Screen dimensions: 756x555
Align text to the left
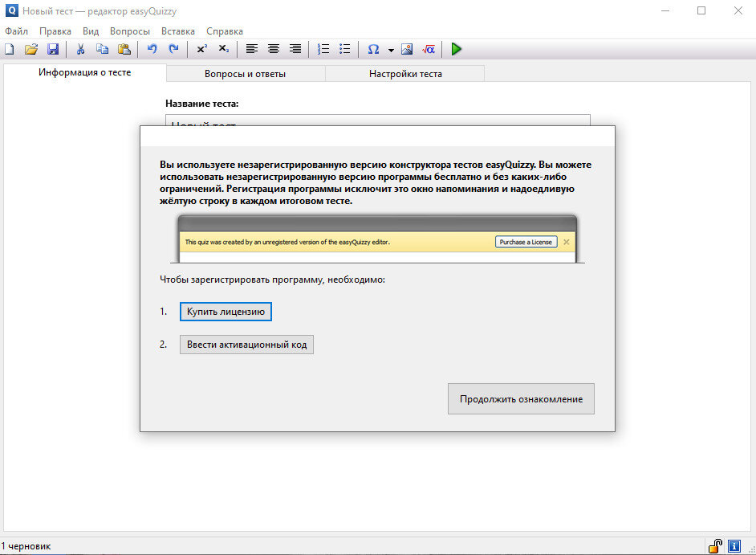[x=252, y=49]
